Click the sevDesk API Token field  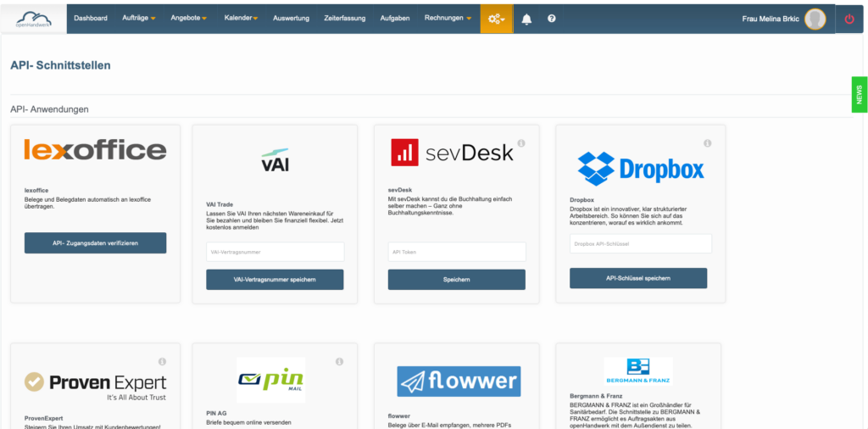(x=456, y=252)
